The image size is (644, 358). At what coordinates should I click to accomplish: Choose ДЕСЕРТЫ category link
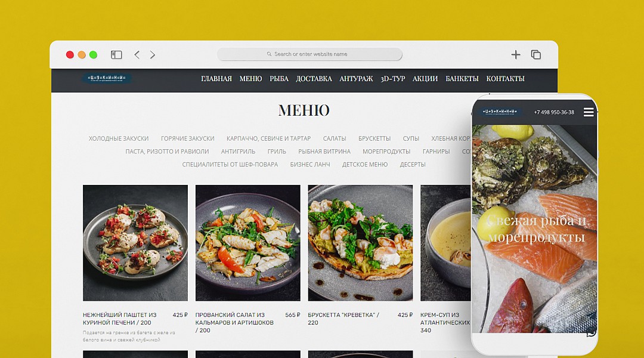tap(413, 165)
